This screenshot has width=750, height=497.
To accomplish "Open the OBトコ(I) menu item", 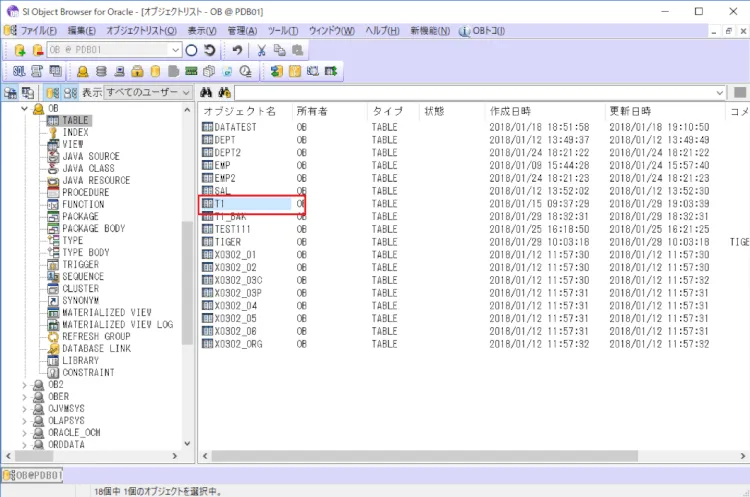I will pyautogui.click(x=482, y=31).
